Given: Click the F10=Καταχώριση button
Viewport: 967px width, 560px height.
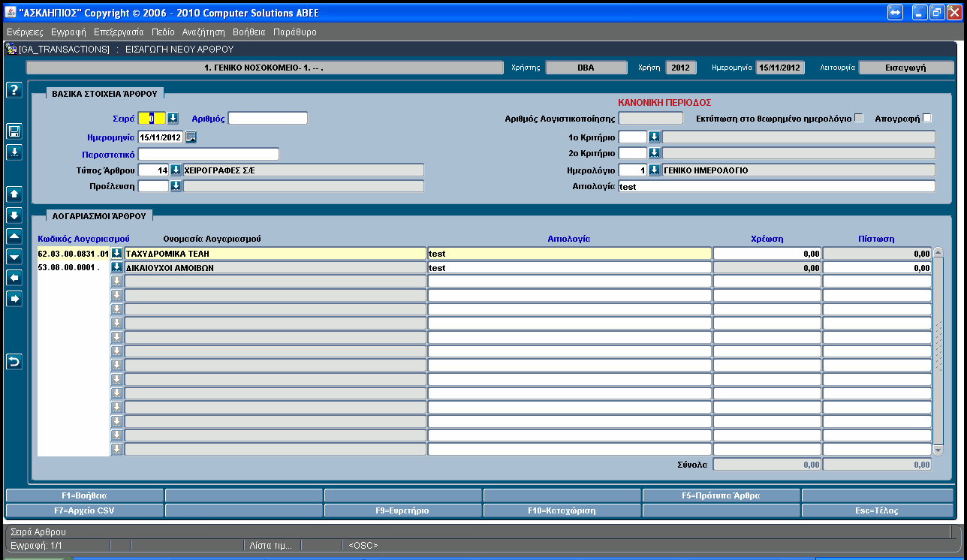Looking at the screenshot, I should [x=562, y=510].
